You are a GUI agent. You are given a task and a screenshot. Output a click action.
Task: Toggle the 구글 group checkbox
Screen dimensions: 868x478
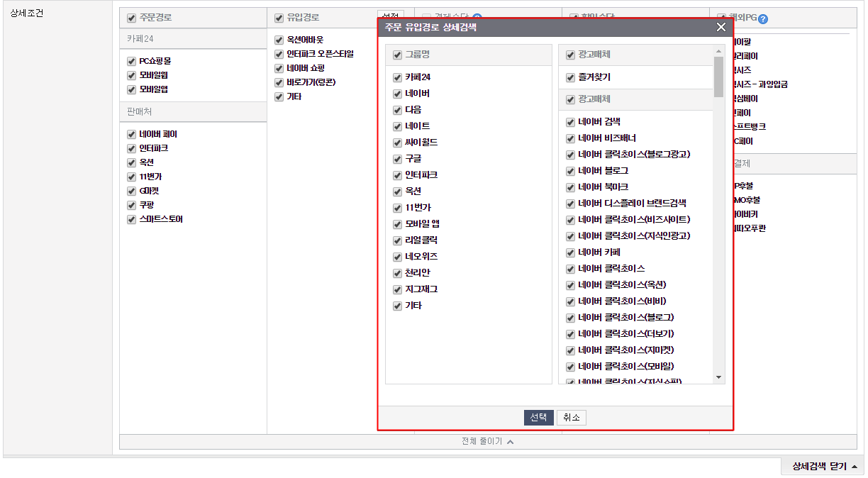397,159
